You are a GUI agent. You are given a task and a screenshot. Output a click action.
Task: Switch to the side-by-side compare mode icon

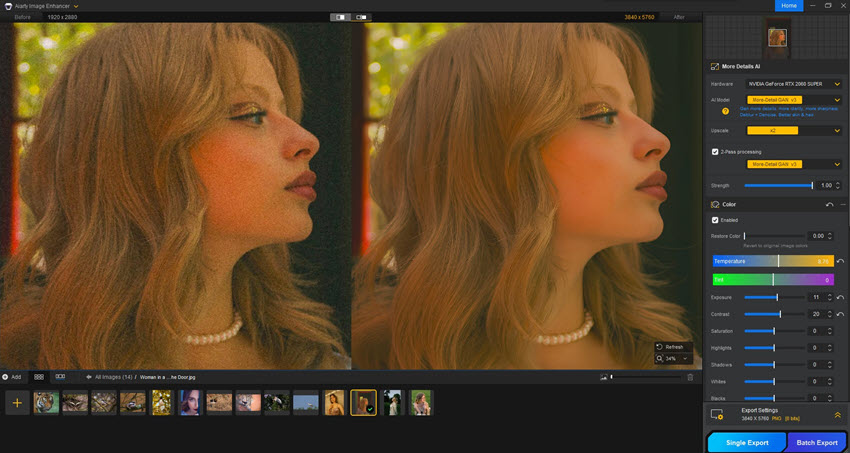click(x=361, y=17)
